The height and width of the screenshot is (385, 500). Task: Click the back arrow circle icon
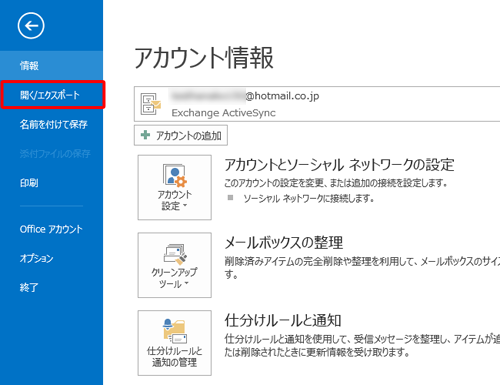coord(31,26)
